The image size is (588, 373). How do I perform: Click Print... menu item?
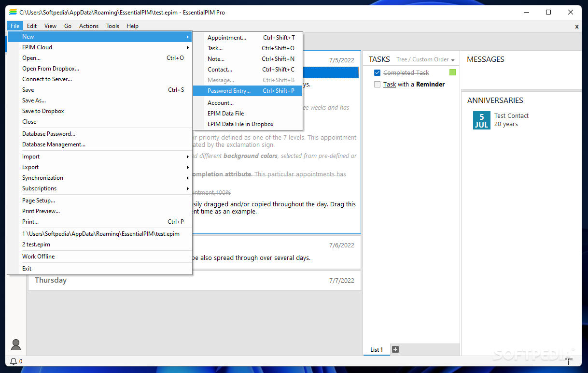[x=100, y=222]
